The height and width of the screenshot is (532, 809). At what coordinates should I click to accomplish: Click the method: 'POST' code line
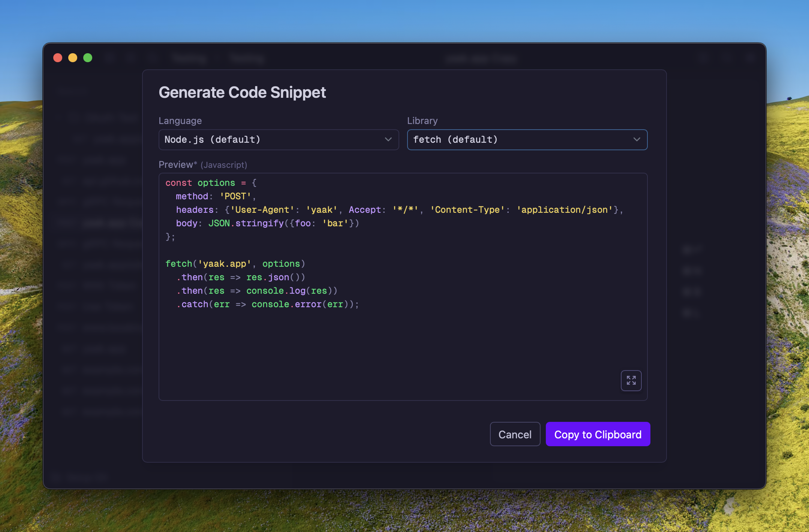coord(216,196)
